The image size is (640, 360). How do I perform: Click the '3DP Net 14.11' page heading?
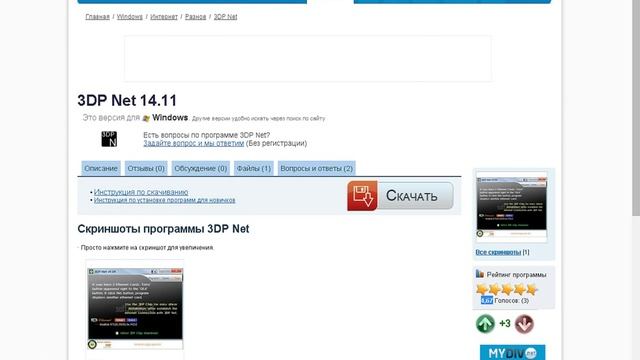[x=127, y=100]
